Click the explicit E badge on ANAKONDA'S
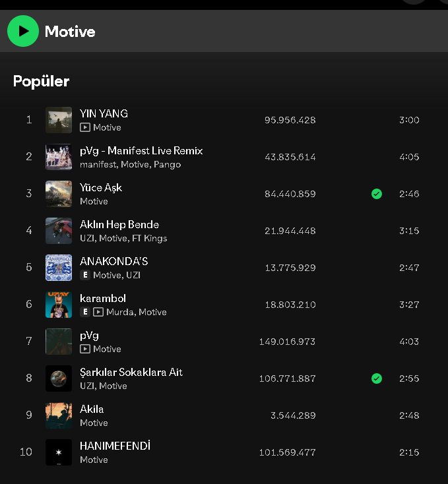 [x=85, y=275]
